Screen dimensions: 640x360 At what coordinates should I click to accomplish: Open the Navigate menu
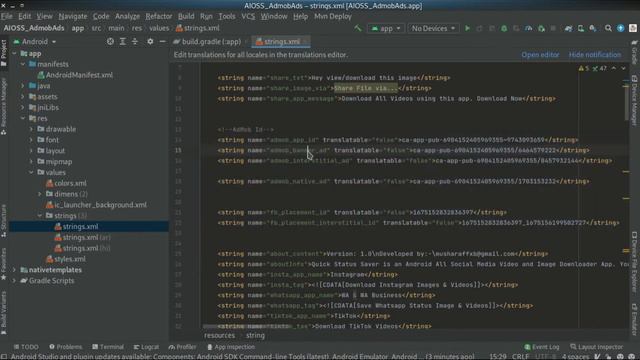pos(73,16)
